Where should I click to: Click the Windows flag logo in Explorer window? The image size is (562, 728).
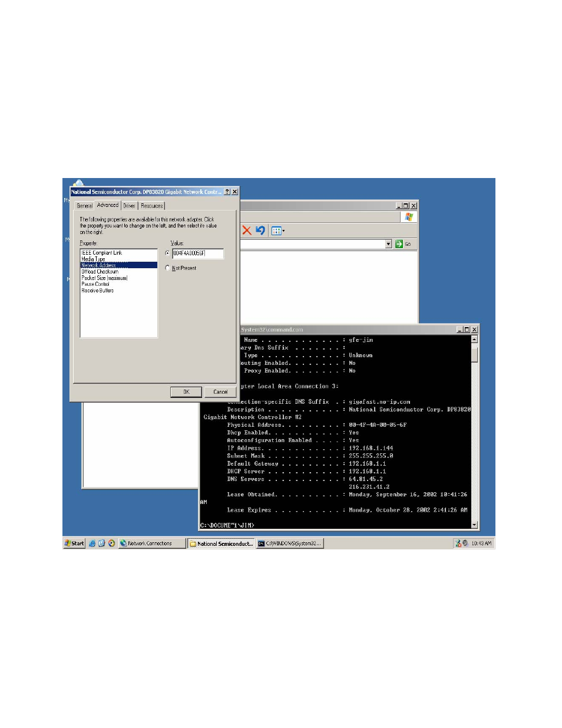(x=409, y=217)
